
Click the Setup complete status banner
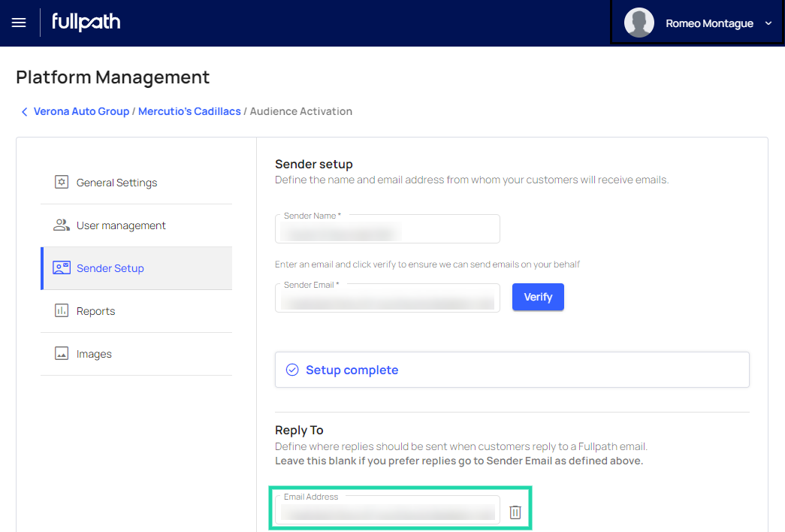(x=511, y=370)
